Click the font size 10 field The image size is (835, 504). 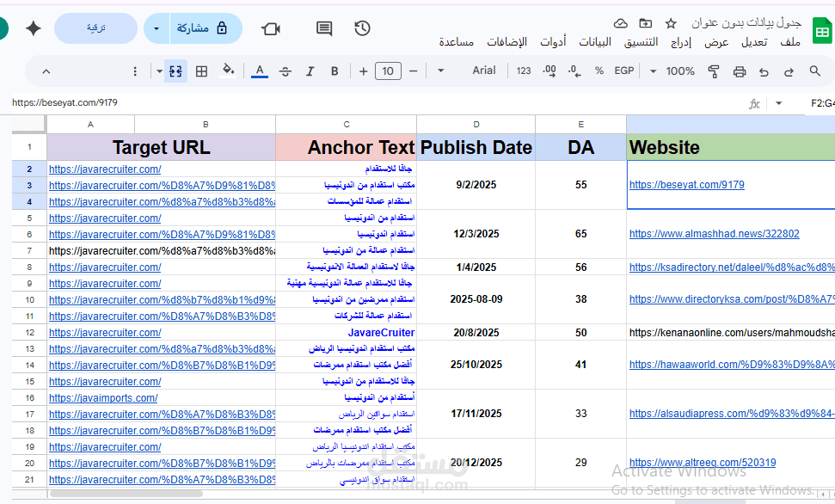click(x=388, y=71)
